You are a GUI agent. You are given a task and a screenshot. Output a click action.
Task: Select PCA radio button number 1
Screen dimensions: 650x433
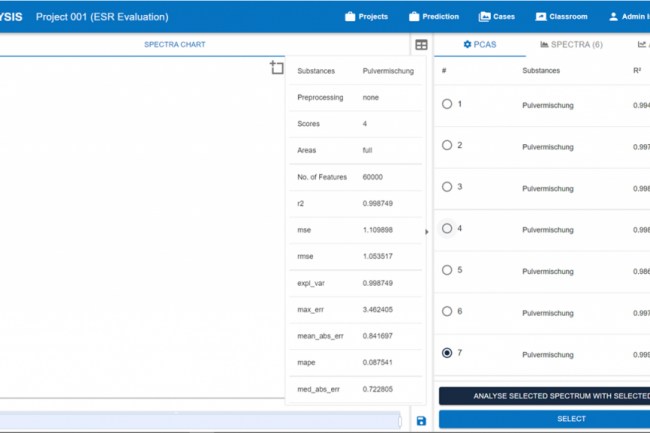pyautogui.click(x=447, y=104)
